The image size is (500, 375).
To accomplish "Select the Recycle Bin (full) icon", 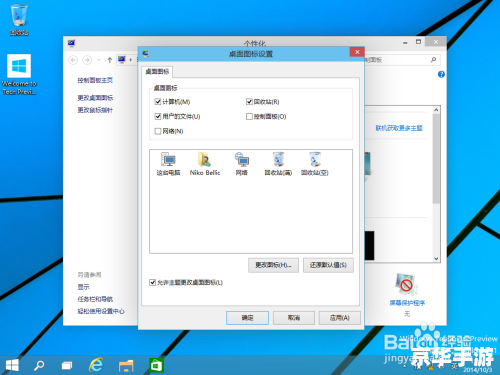I will coord(278,163).
